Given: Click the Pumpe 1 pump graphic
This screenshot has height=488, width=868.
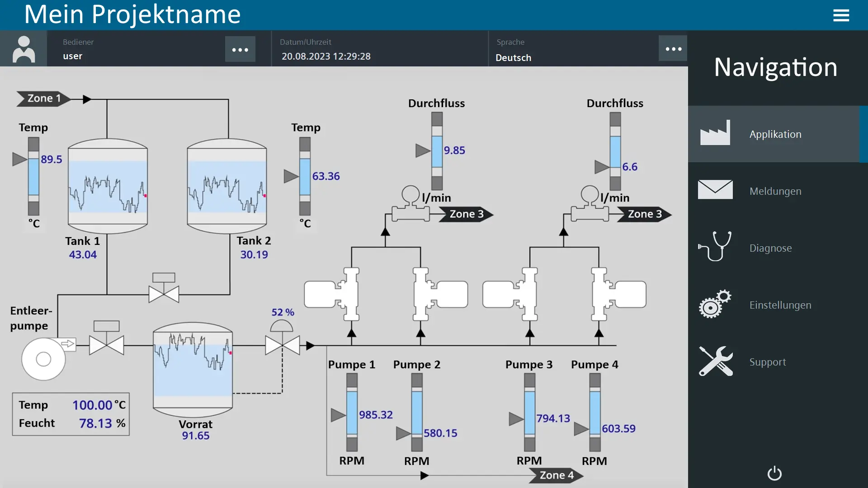Looking at the screenshot, I should point(332,294).
